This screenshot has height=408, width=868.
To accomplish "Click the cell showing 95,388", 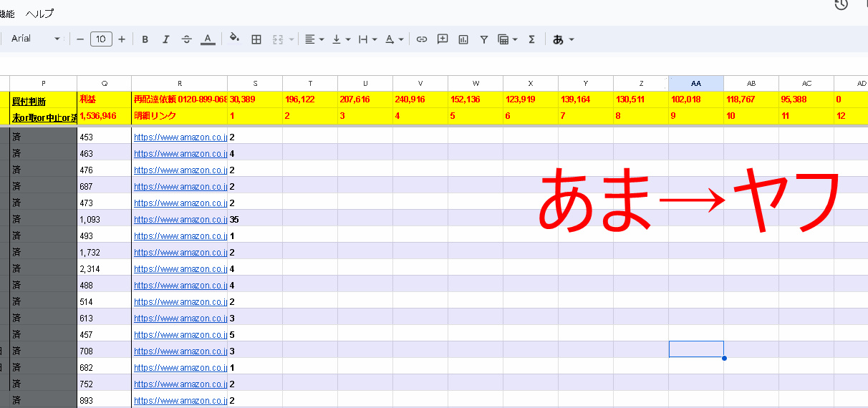I will [x=806, y=99].
